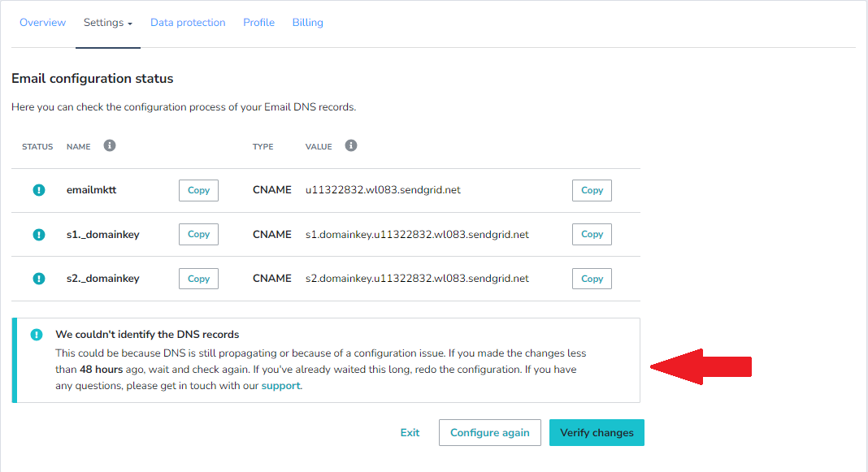
Task: Copy the u11322832.wl083.sendgrid.net value
Action: click(592, 189)
